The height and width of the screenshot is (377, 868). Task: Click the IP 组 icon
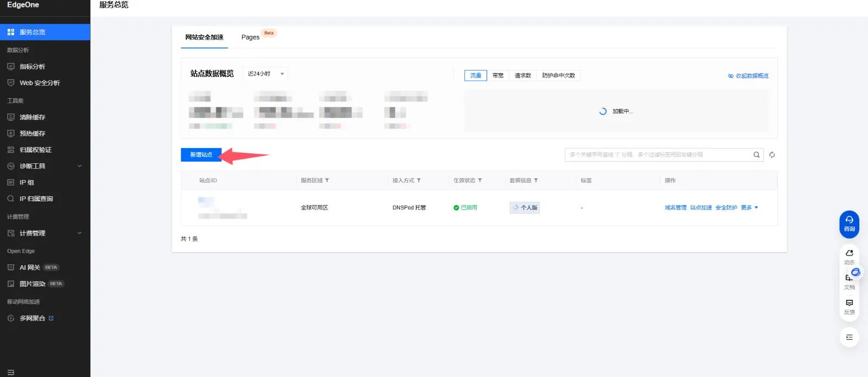click(x=11, y=182)
